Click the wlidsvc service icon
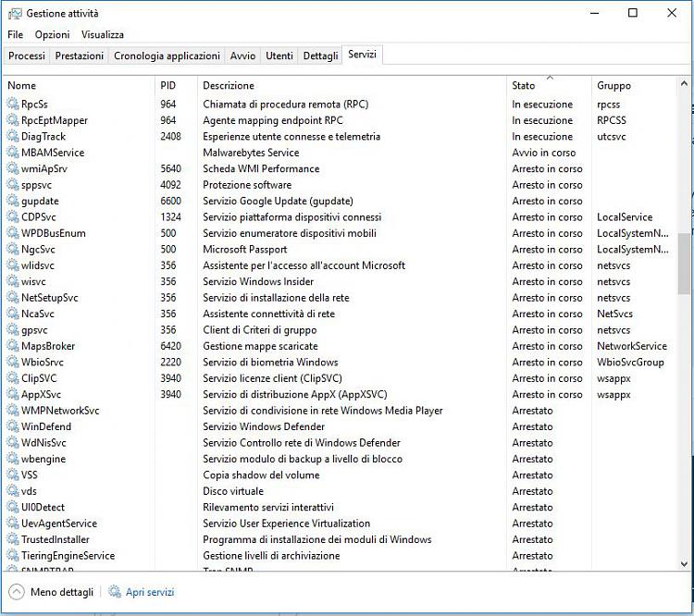 click(13, 265)
